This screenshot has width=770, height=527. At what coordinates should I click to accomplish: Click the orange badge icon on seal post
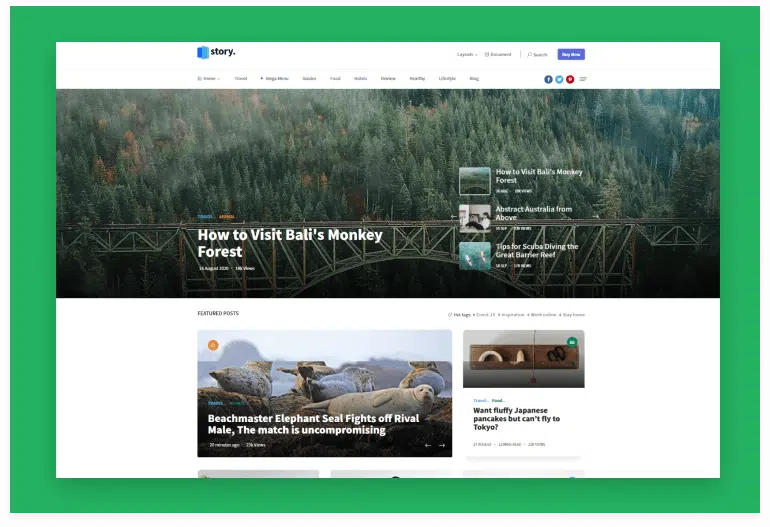213,345
